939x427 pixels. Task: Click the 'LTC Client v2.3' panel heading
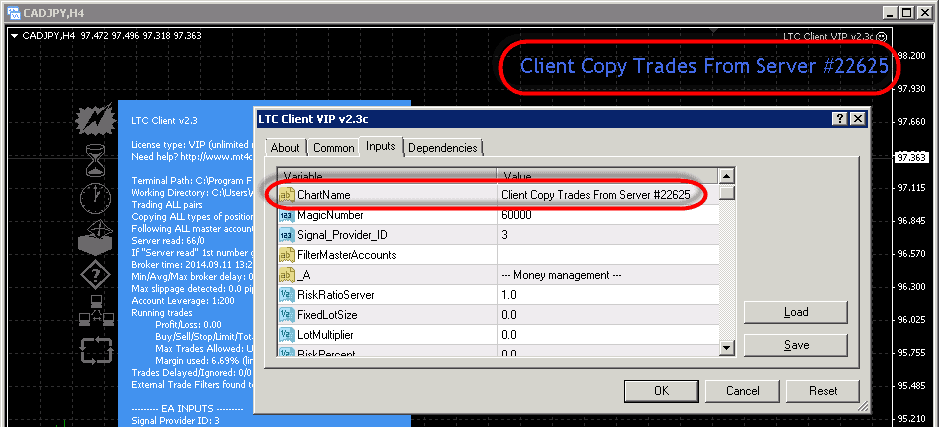164,120
